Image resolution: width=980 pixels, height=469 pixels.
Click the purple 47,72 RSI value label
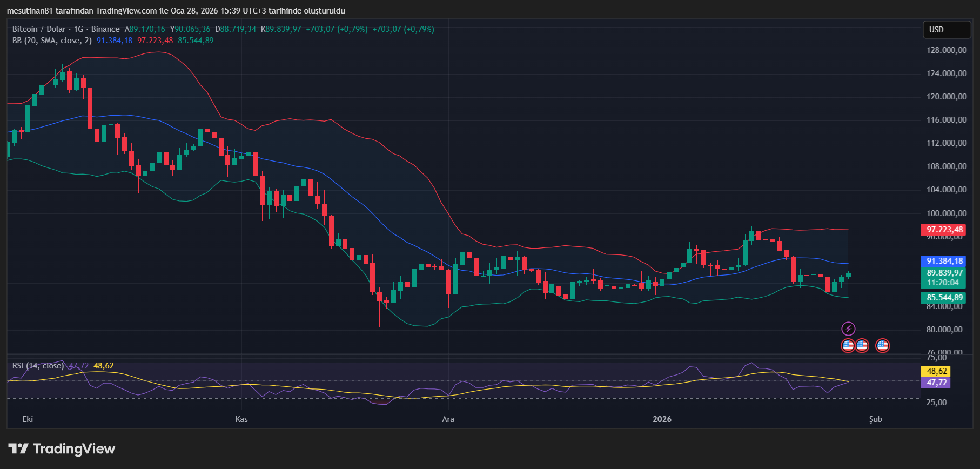click(x=936, y=383)
